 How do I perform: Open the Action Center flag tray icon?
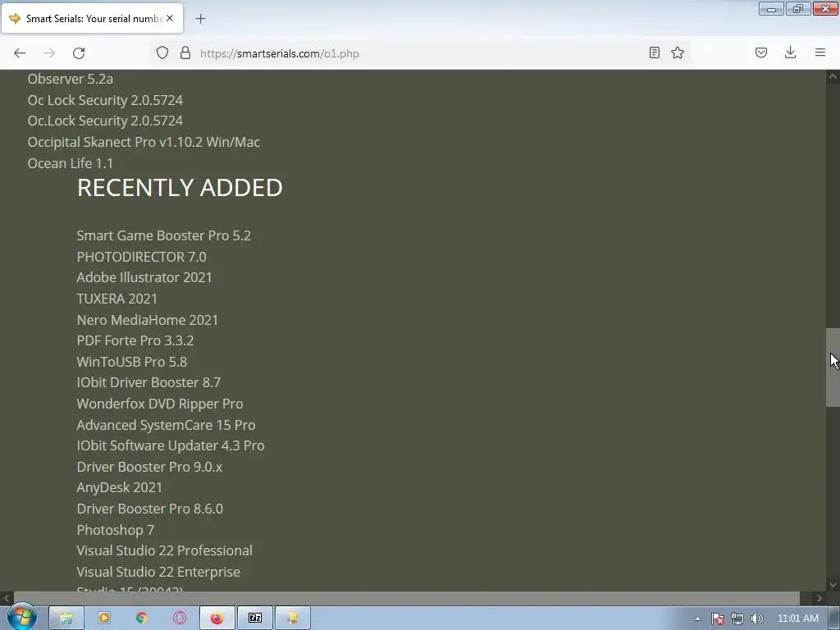[x=717, y=619]
